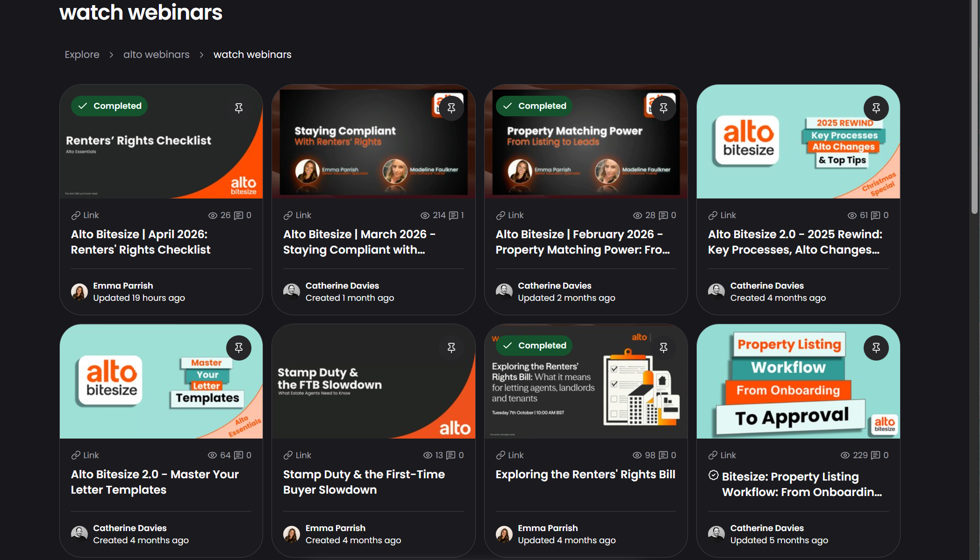
Task: Open Master Your Letter Templates title
Action: (x=155, y=482)
